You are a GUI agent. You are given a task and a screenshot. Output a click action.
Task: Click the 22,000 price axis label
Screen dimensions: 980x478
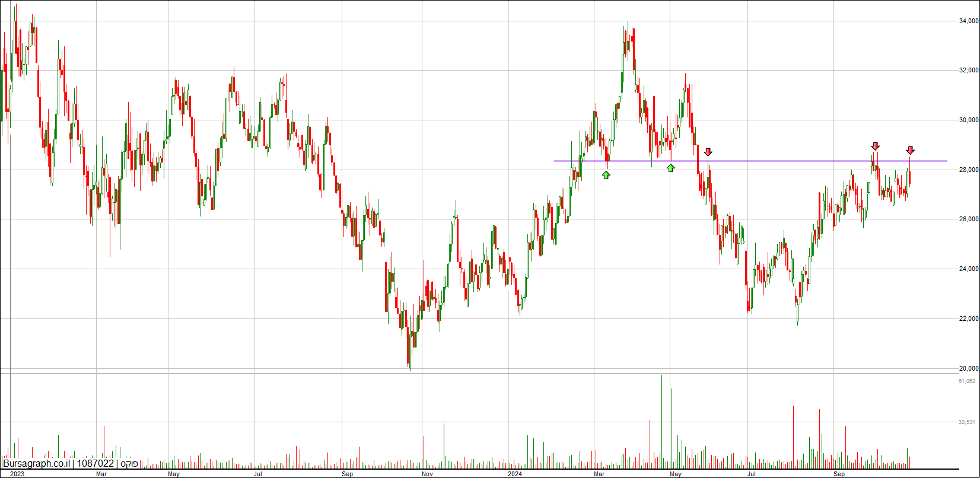969,319
